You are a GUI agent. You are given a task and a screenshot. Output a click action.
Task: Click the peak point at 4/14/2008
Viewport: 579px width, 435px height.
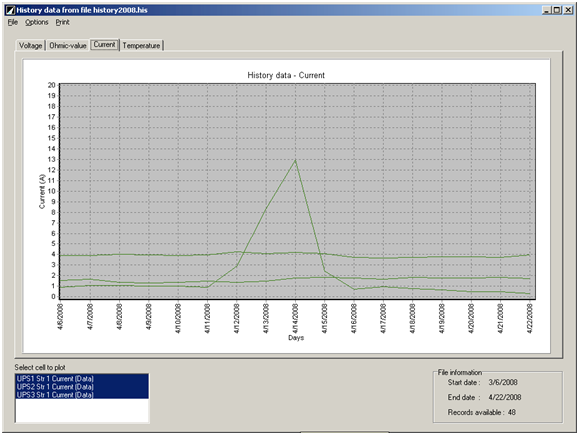(x=295, y=160)
